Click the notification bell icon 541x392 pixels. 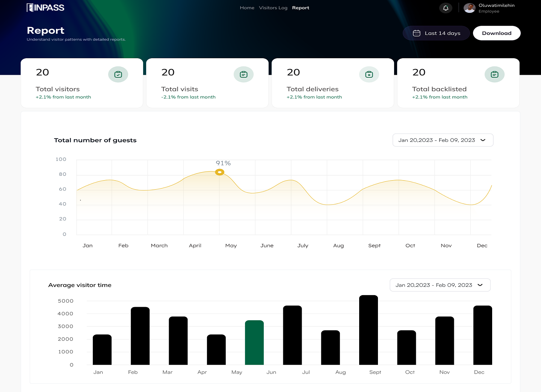(x=446, y=8)
